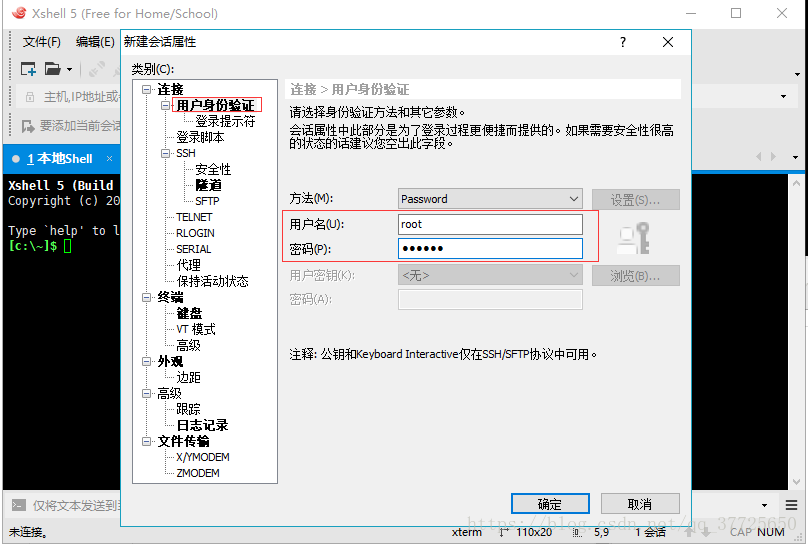Select ZMODEM in the tree
The image size is (808, 544).
click(198, 473)
